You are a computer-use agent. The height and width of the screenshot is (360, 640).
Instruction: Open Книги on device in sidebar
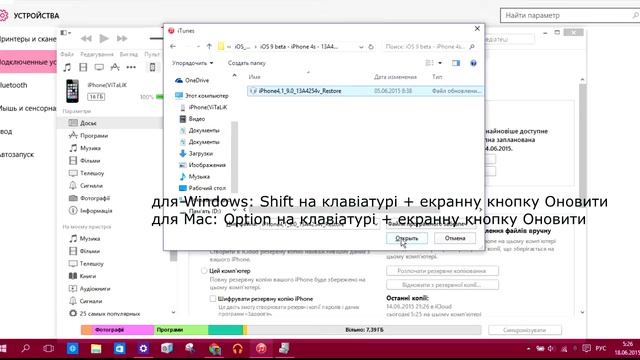click(x=83, y=276)
